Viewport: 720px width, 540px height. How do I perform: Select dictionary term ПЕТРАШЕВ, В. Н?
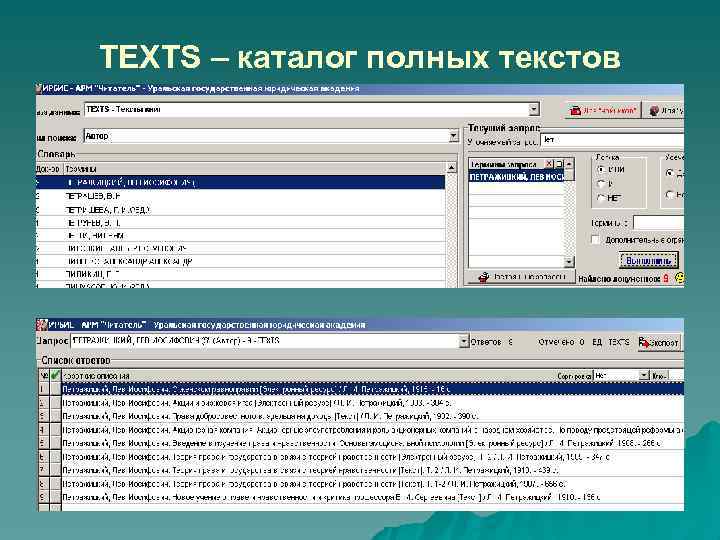tap(241, 196)
